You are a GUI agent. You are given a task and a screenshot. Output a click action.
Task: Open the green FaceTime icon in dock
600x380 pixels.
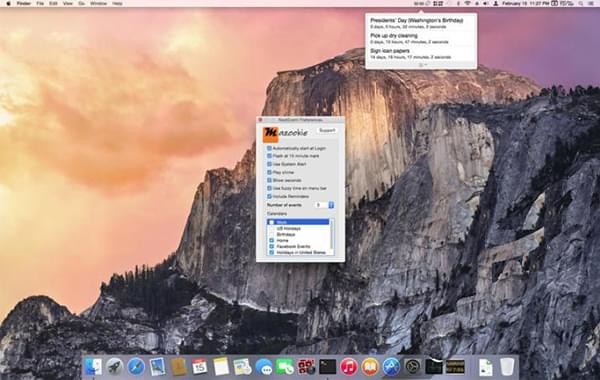pyautogui.click(x=285, y=367)
